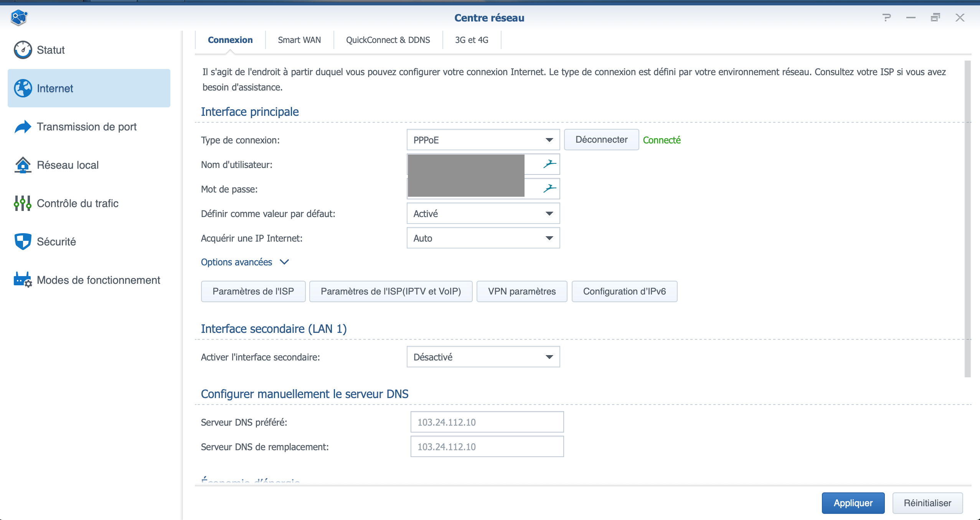Click the icon in username field
This screenshot has height=520, width=980.
coord(549,164)
